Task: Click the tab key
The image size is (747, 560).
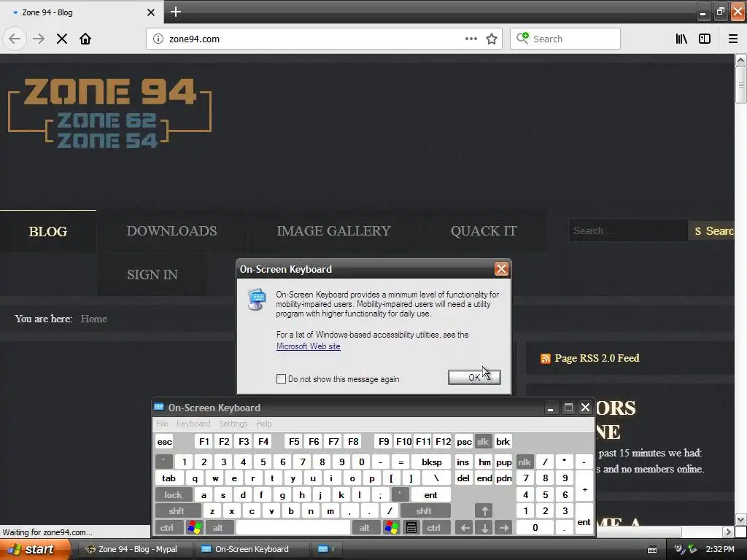Action: pyautogui.click(x=169, y=478)
